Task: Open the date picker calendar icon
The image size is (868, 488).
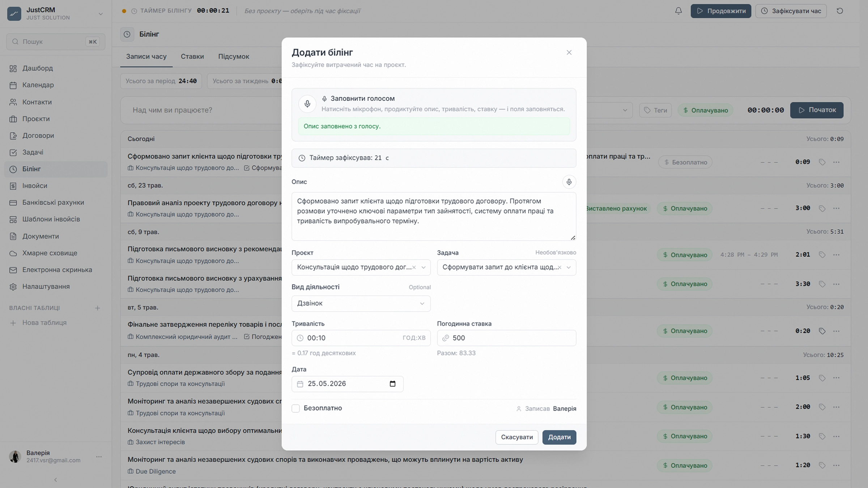Action: coord(392,384)
